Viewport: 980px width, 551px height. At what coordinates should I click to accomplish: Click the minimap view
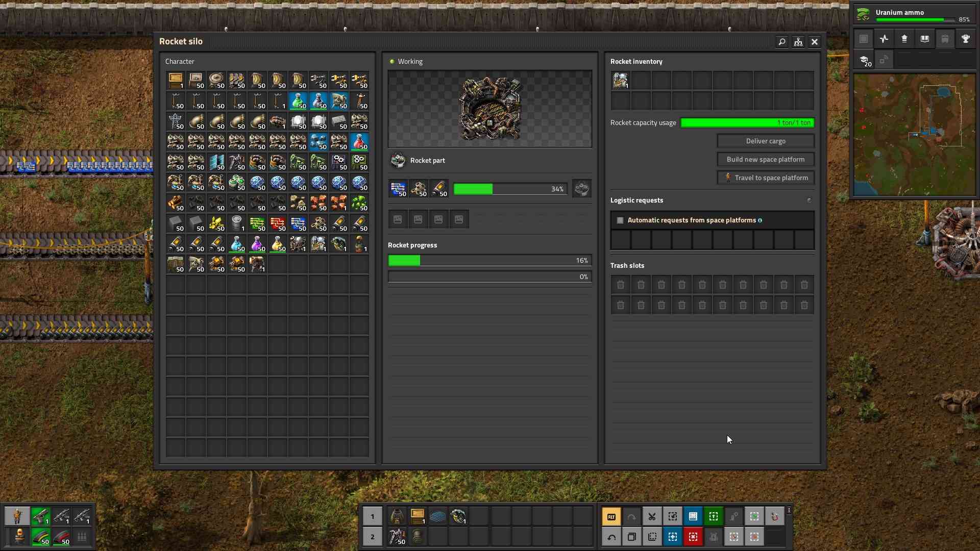[x=914, y=135]
